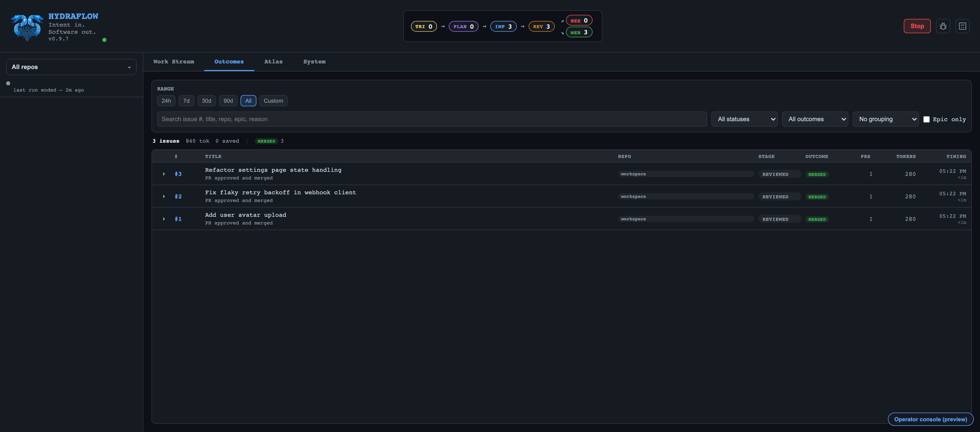Select the PLAN 0 pipeline stage pill
Viewport: 980px width, 432px height.
[463, 26]
